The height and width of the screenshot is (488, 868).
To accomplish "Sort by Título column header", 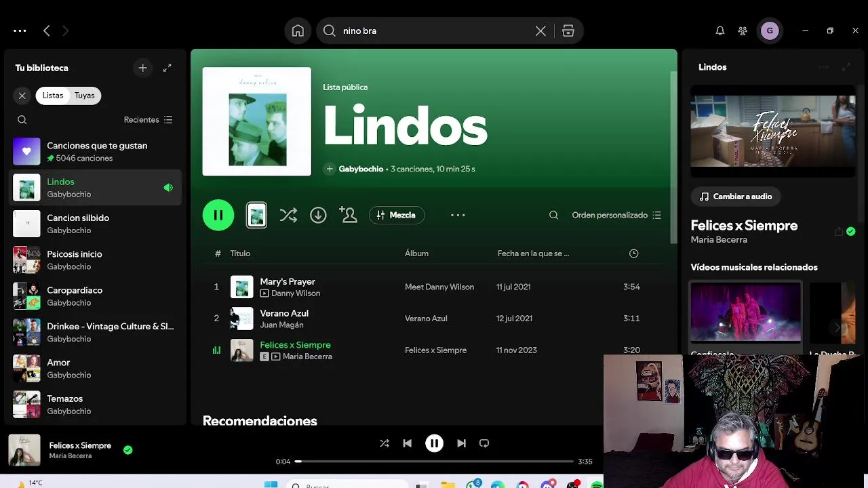I will [240, 253].
